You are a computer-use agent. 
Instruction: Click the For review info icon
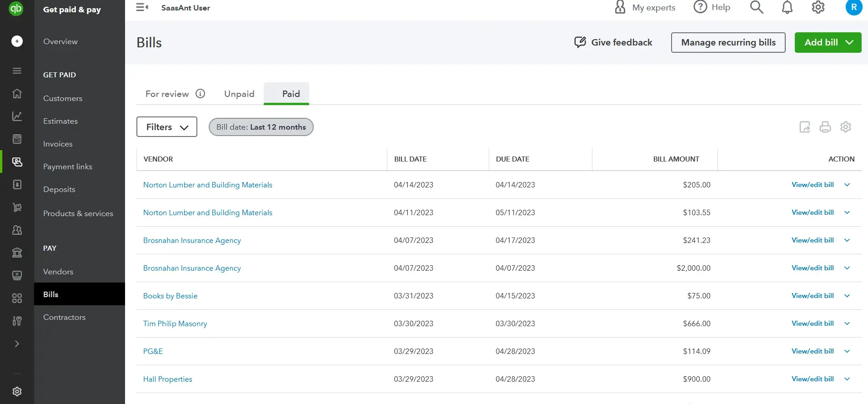tap(201, 94)
